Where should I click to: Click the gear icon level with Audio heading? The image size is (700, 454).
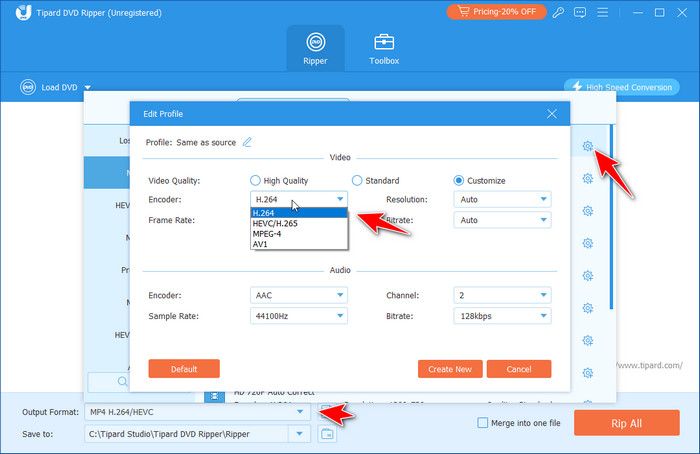click(588, 275)
